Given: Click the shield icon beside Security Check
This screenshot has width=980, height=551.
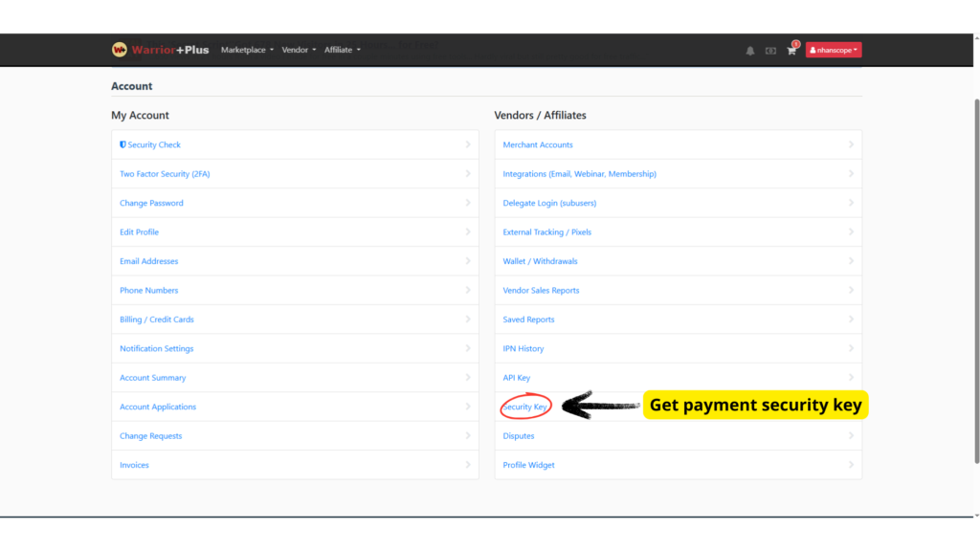Looking at the screenshot, I should [122, 144].
